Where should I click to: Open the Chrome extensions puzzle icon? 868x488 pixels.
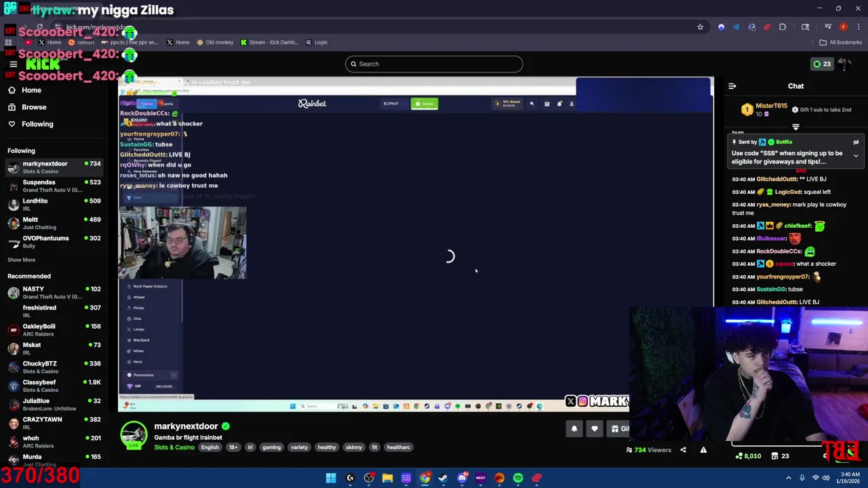[783, 27]
